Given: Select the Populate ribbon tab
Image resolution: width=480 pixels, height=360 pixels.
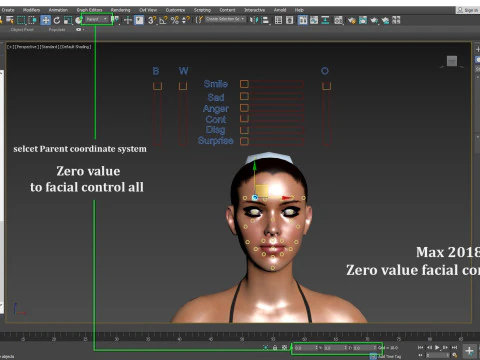Looking at the screenshot, I should pyautogui.click(x=57, y=29).
